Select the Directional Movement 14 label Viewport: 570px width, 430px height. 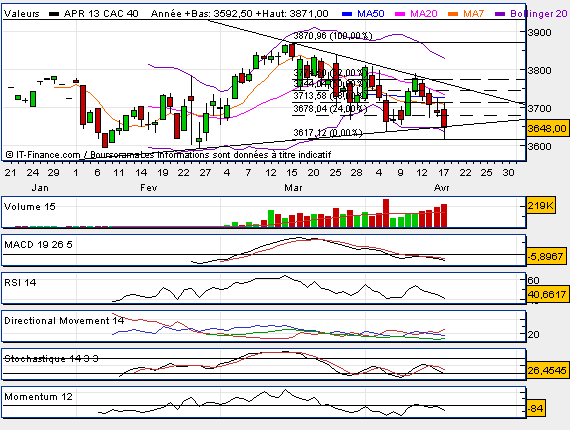64,321
